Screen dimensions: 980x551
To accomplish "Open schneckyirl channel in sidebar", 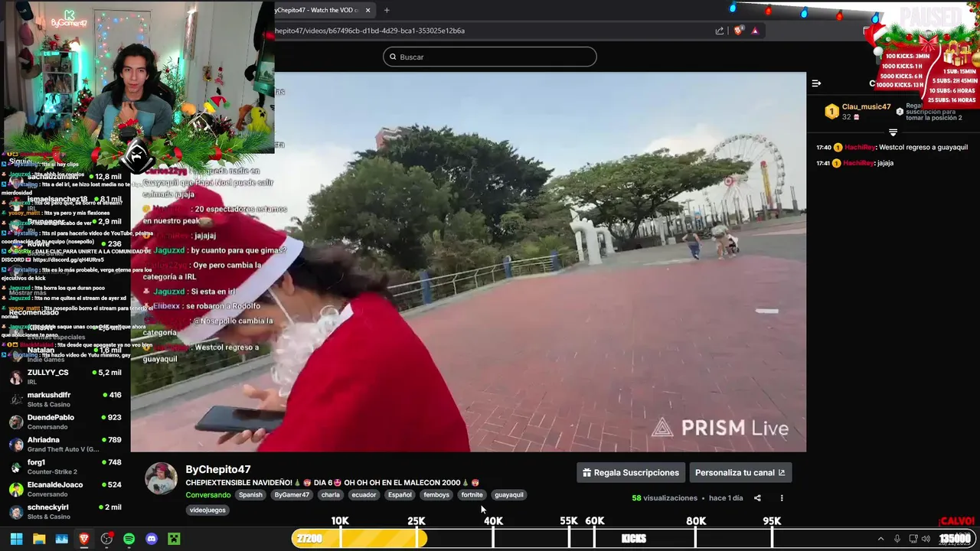I will [x=64, y=512].
